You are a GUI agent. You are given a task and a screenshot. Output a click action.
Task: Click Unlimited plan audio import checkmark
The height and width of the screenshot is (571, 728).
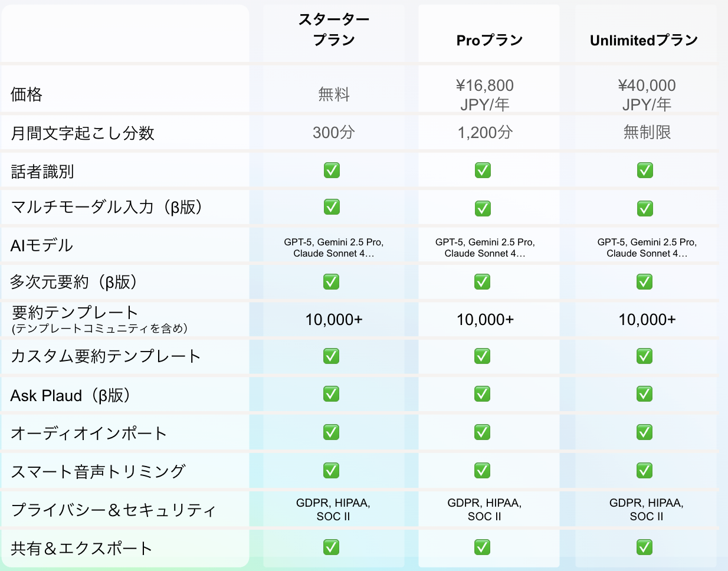(x=644, y=432)
